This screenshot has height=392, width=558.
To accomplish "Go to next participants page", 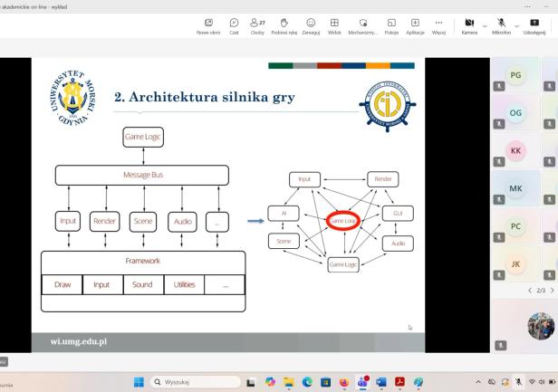I will [552, 290].
